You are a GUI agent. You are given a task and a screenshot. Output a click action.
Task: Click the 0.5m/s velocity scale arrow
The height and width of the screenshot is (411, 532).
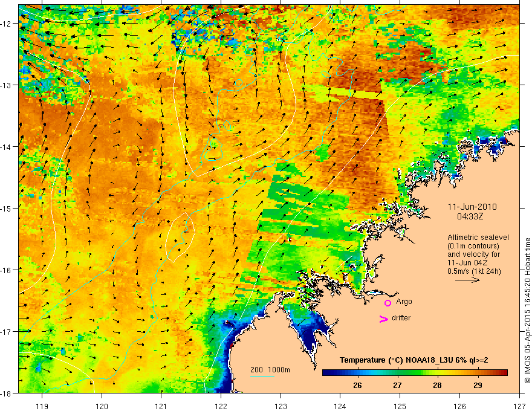click(467, 280)
